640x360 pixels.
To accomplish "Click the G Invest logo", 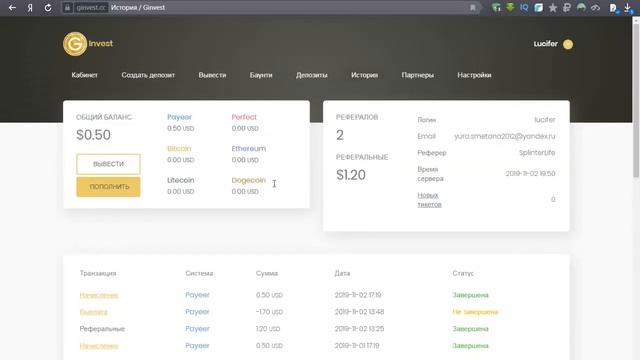I will 88,44.
